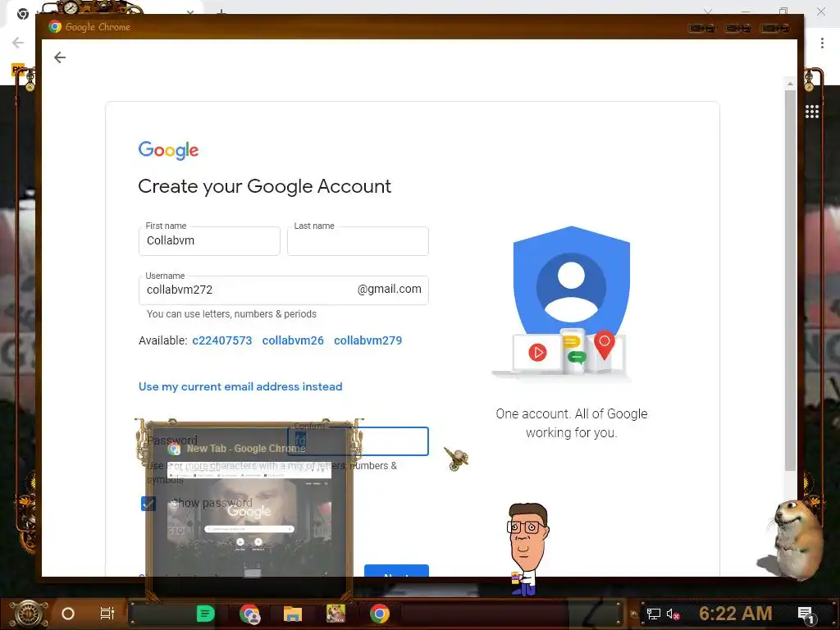840x630 pixels.
Task: Click the page vertical scrollbar
Action: click(790, 281)
